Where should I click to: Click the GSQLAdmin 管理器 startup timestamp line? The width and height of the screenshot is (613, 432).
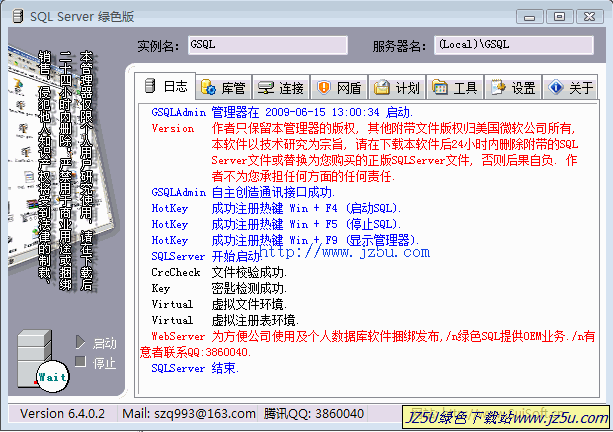point(282,113)
